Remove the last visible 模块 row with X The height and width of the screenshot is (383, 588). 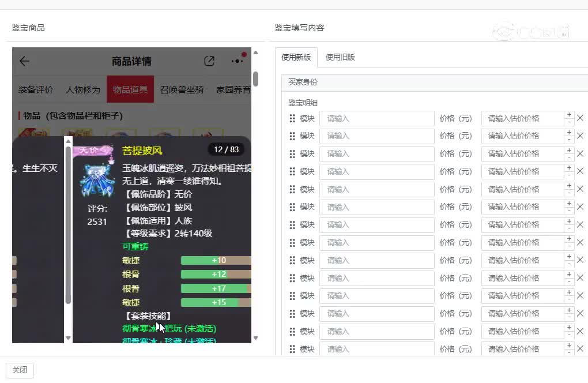tap(580, 348)
